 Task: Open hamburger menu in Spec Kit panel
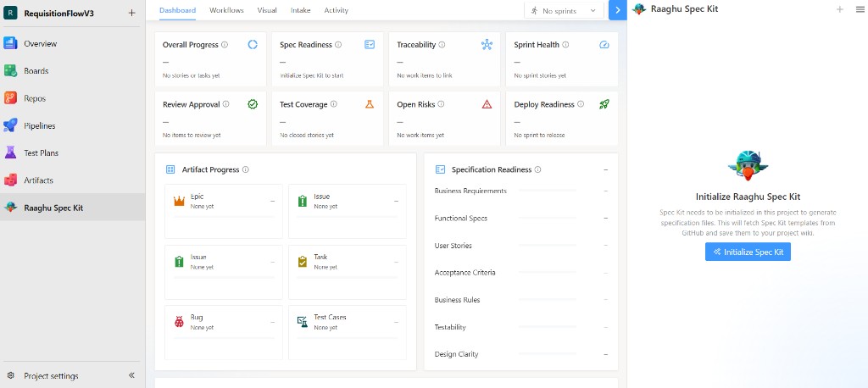860,9
